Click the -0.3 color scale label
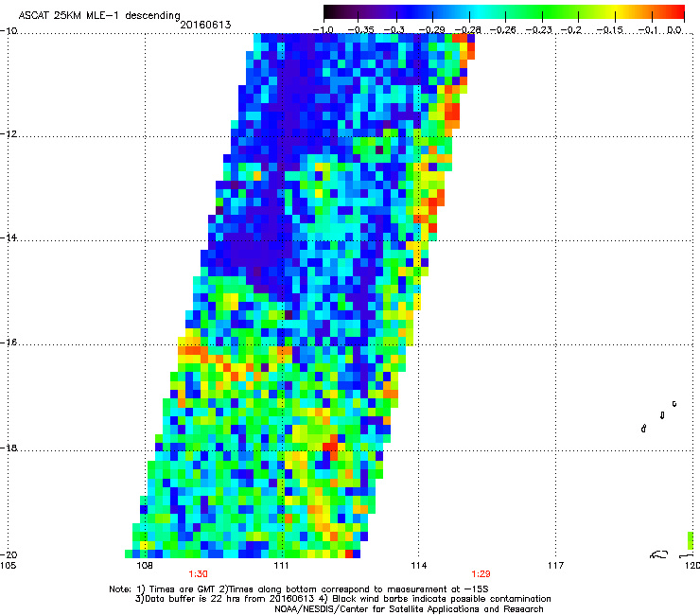This screenshot has width=700, height=615. [x=394, y=30]
